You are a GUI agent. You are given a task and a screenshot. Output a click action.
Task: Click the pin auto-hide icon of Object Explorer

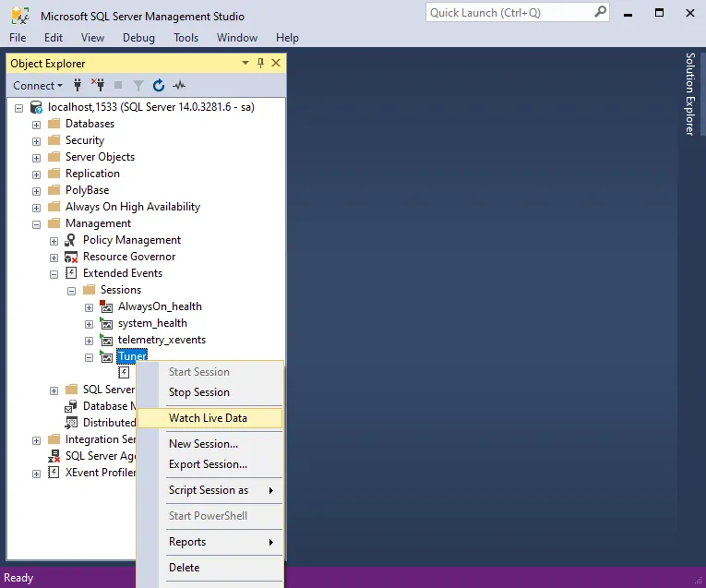click(260, 63)
